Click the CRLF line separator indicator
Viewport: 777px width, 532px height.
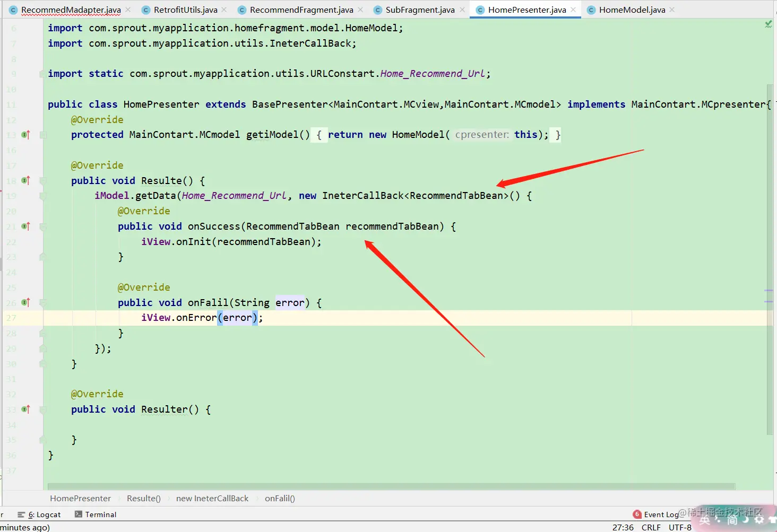pos(651,527)
